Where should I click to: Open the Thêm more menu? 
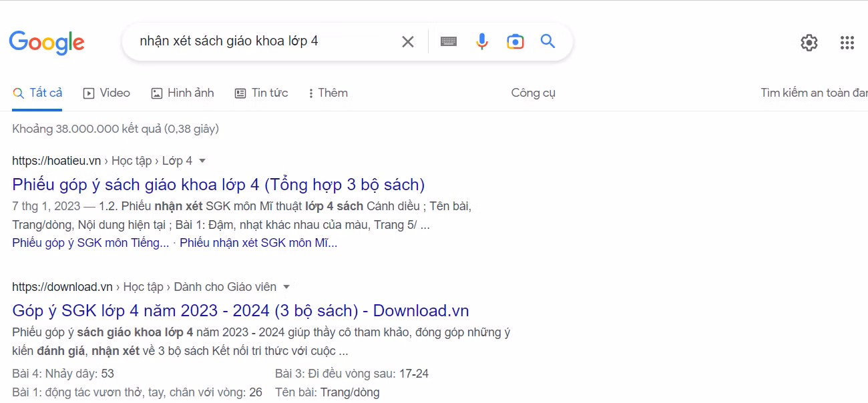328,93
